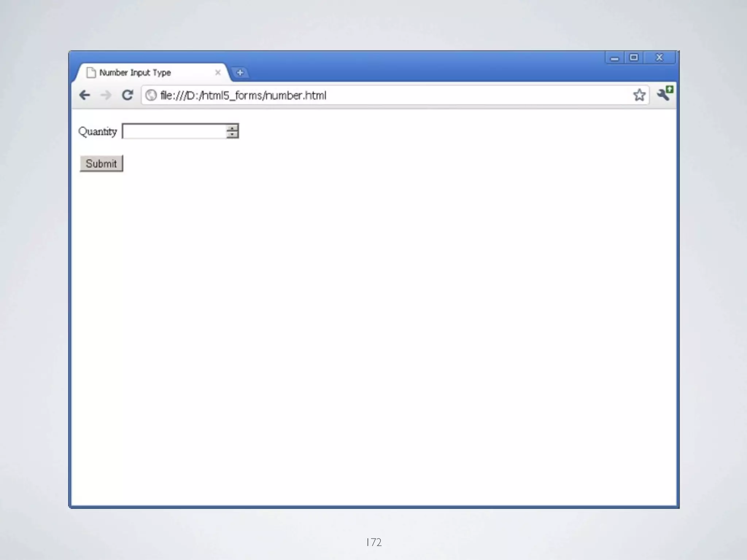Go back using the back arrow
The height and width of the screenshot is (560, 747).
click(x=85, y=95)
